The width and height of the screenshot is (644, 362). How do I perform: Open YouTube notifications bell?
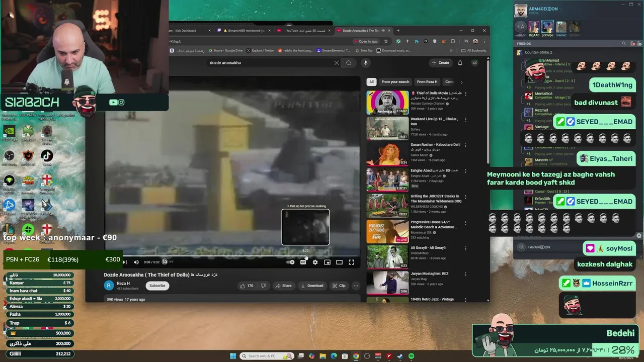[460, 63]
